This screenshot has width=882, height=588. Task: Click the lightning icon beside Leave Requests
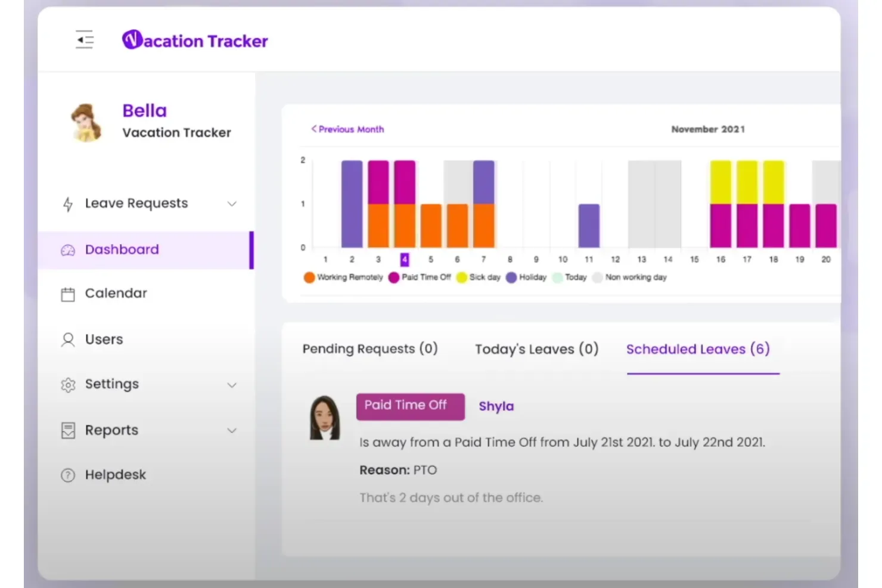tap(68, 203)
